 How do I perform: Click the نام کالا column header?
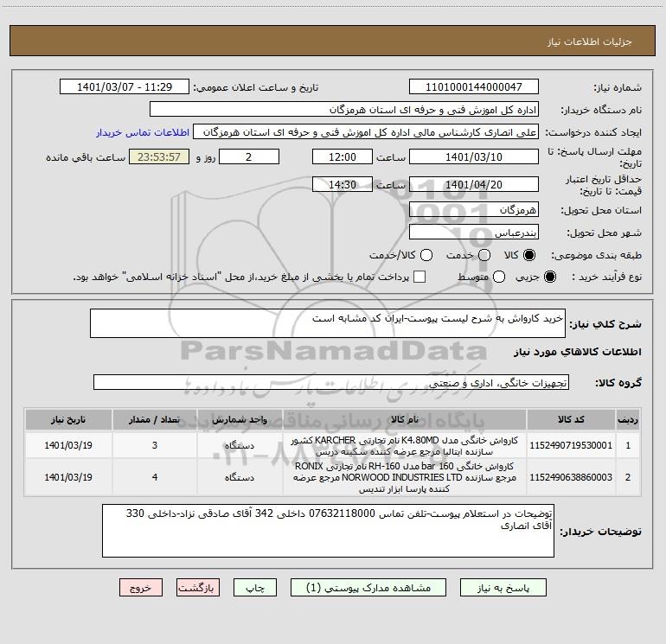(x=405, y=419)
